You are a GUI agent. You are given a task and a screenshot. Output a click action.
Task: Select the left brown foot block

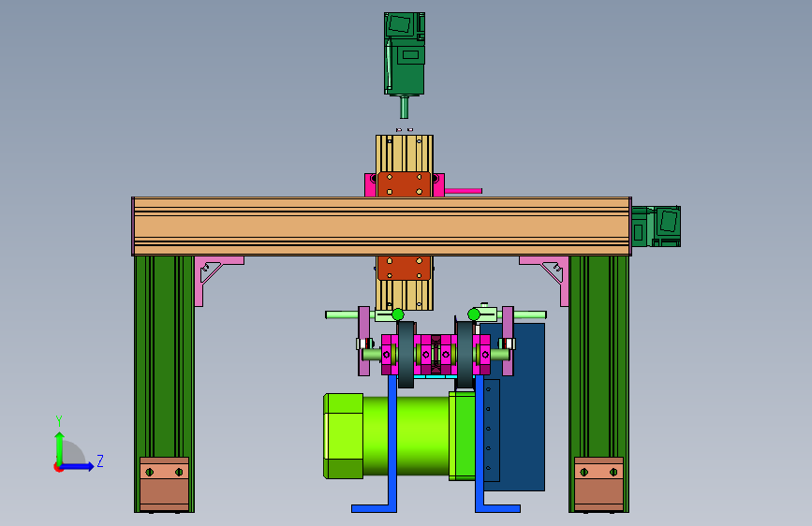tap(164, 484)
